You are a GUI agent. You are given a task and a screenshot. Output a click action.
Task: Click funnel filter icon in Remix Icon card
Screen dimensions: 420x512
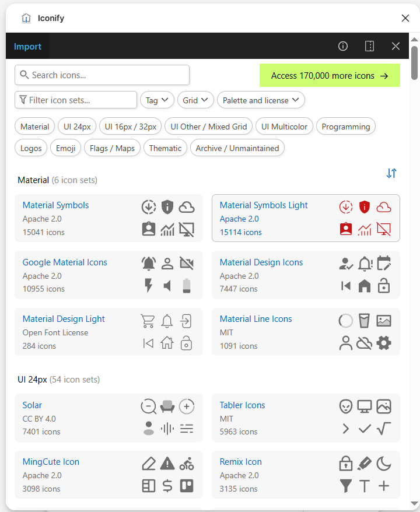[345, 486]
